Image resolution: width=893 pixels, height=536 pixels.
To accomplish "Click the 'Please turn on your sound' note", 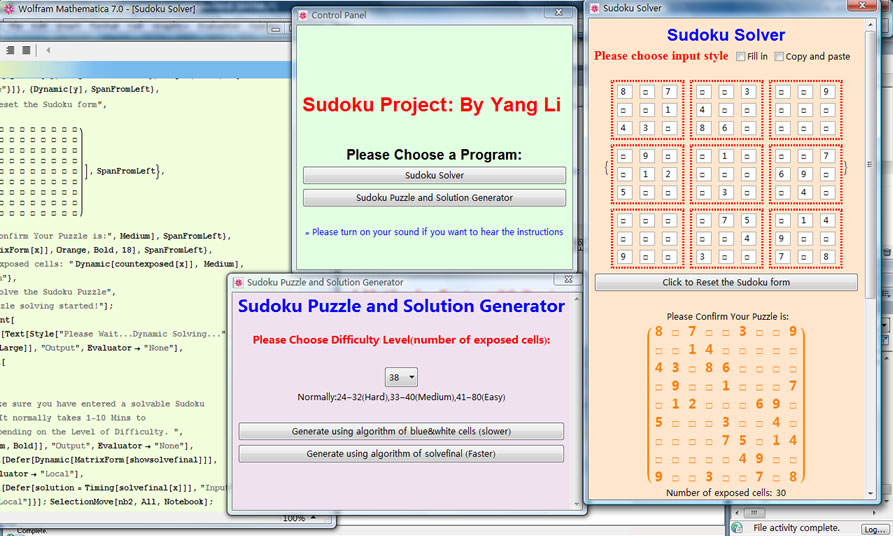I will point(434,232).
